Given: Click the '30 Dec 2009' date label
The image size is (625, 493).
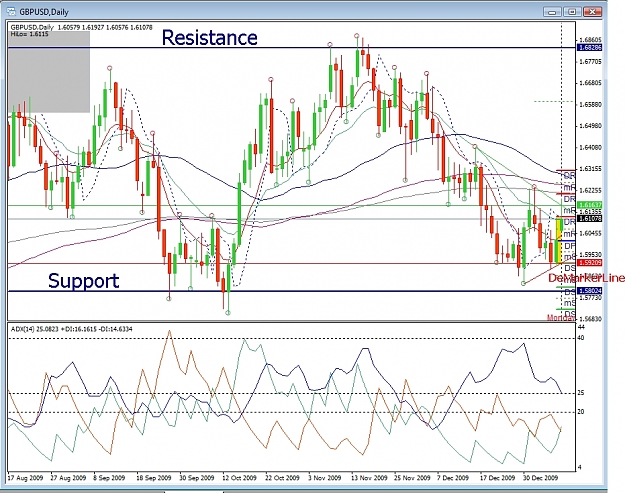Looking at the screenshot, I should [x=540, y=477].
